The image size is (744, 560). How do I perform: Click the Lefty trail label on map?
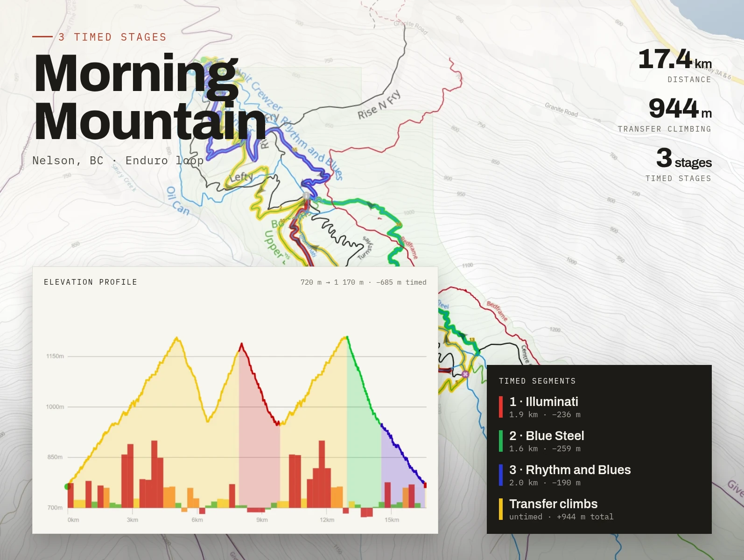241,177
